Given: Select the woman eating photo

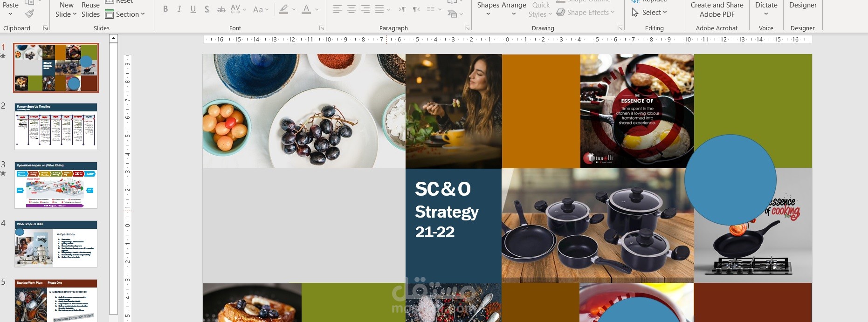Looking at the screenshot, I should coord(454,111).
